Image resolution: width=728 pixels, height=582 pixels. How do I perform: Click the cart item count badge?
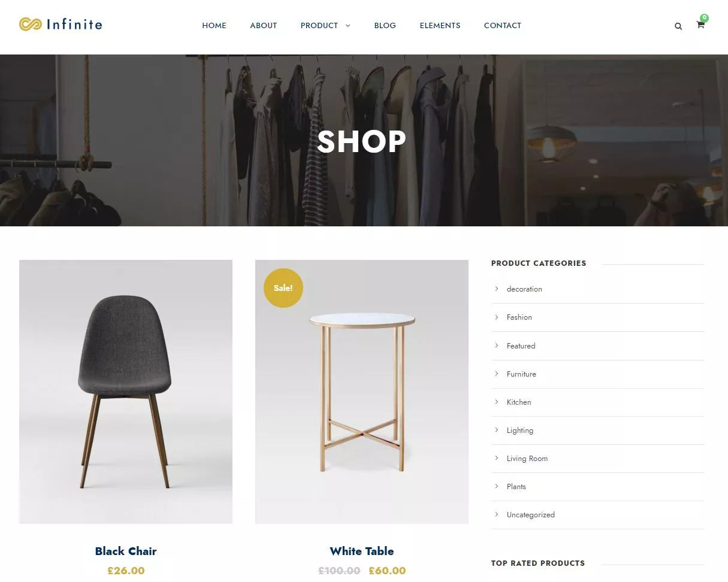click(x=704, y=18)
